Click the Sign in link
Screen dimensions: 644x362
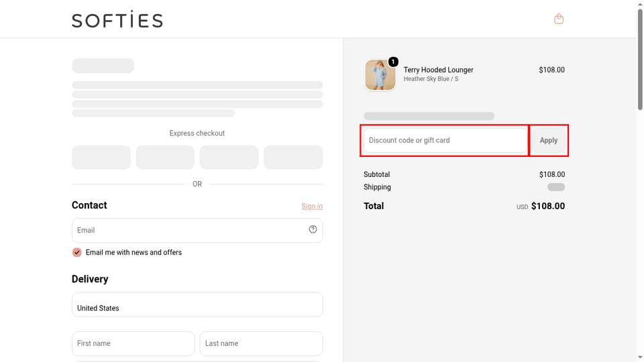(x=312, y=206)
